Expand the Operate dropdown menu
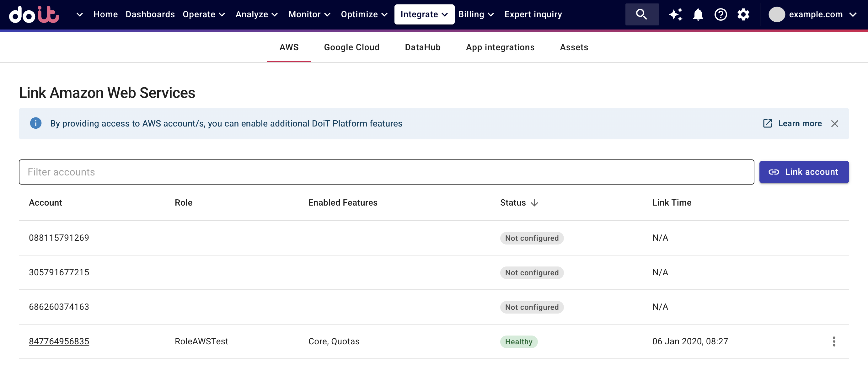The width and height of the screenshot is (868, 371). [204, 14]
